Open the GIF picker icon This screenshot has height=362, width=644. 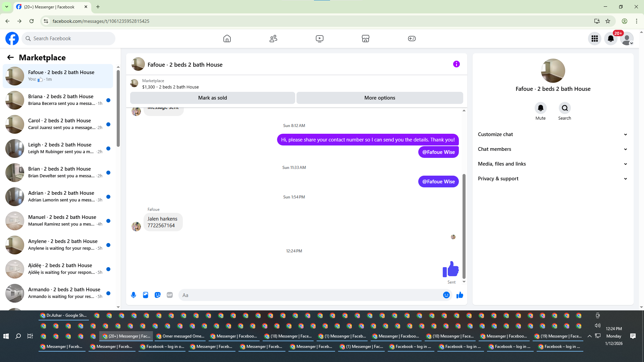click(170, 295)
